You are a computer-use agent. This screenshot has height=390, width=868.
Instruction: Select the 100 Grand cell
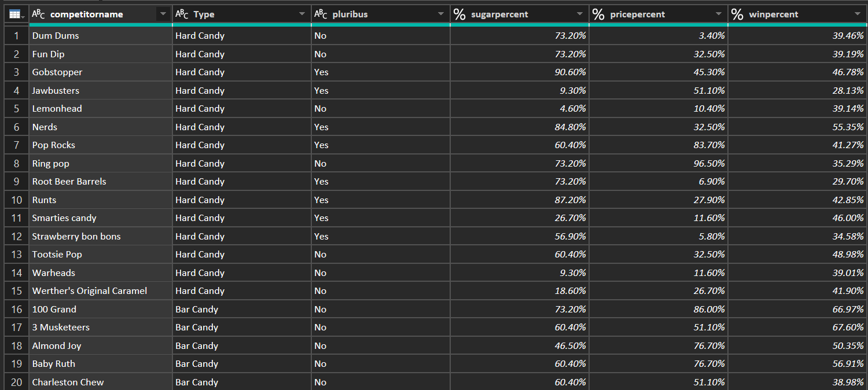[x=54, y=309]
